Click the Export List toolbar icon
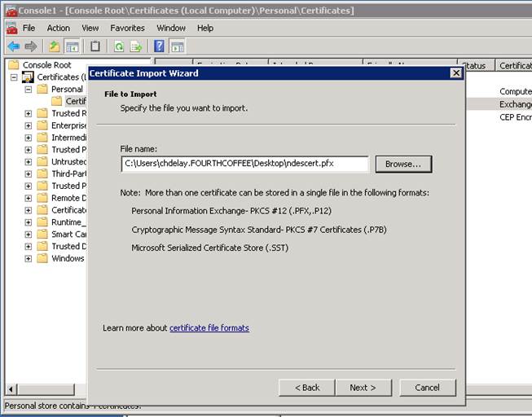Viewport: 532px width, 417px height. coord(136,46)
